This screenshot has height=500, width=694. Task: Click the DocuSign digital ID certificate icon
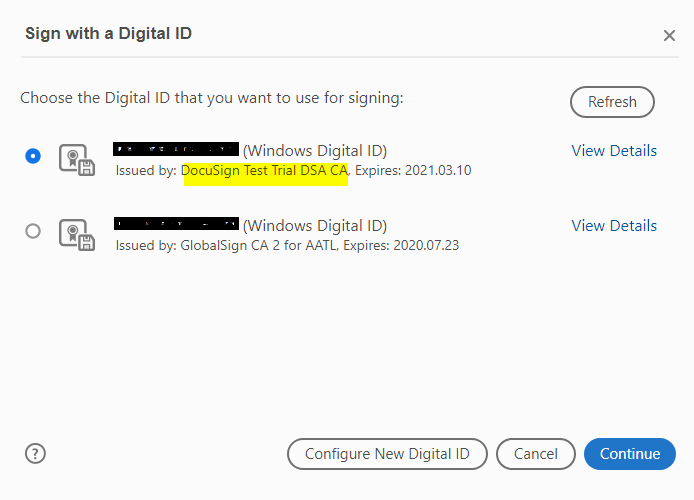(75, 160)
